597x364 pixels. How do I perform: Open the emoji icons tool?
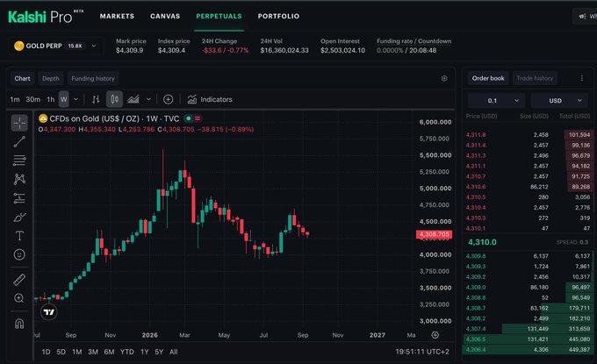coord(19,254)
